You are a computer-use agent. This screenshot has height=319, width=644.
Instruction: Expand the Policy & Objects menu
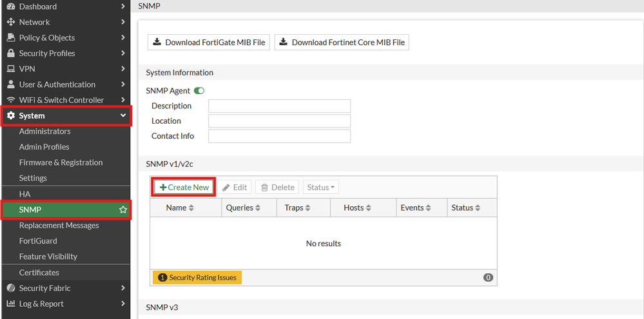click(x=123, y=37)
